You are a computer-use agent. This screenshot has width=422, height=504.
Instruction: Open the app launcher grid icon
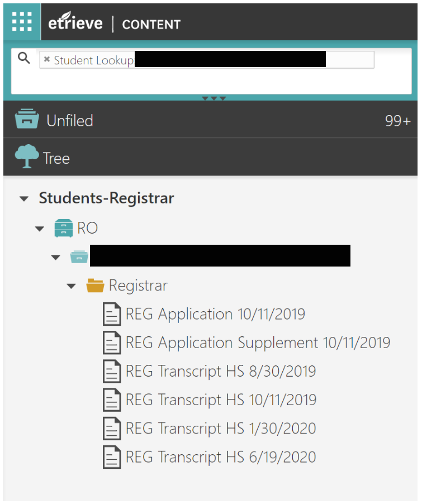click(x=22, y=22)
